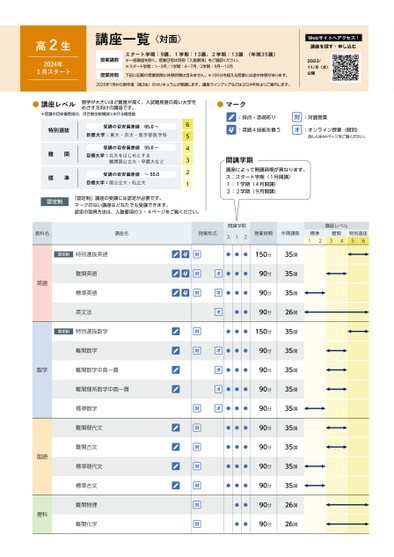Viewport: 394px width, 557px height.
Task: Select the term 2 dot for 難関化学
Action: (x=245, y=524)
